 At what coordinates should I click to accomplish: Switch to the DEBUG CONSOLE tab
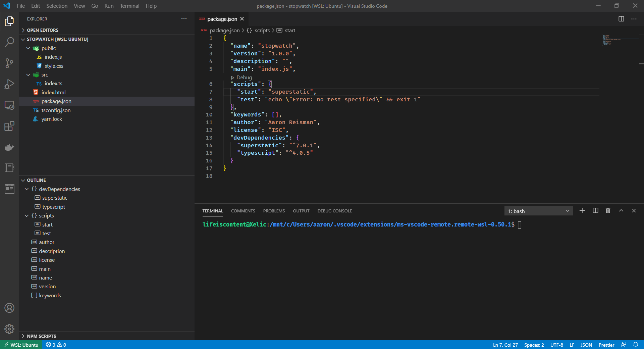tap(334, 211)
